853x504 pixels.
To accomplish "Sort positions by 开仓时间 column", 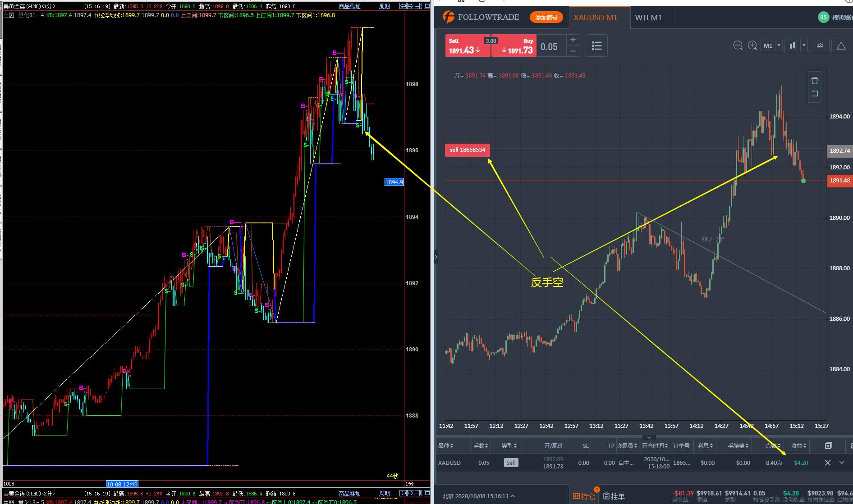I will tap(655, 445).
